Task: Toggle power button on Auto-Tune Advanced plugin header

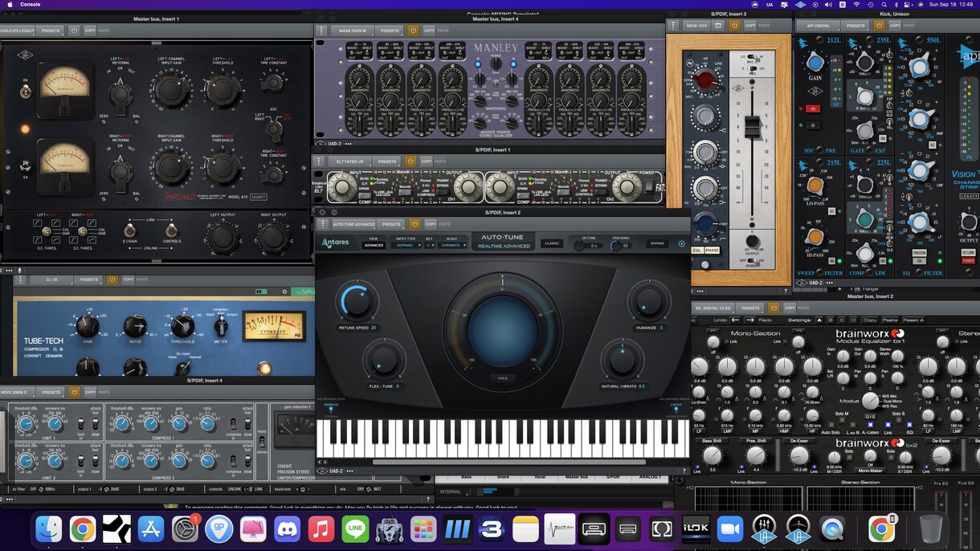Action: [414, 224]
